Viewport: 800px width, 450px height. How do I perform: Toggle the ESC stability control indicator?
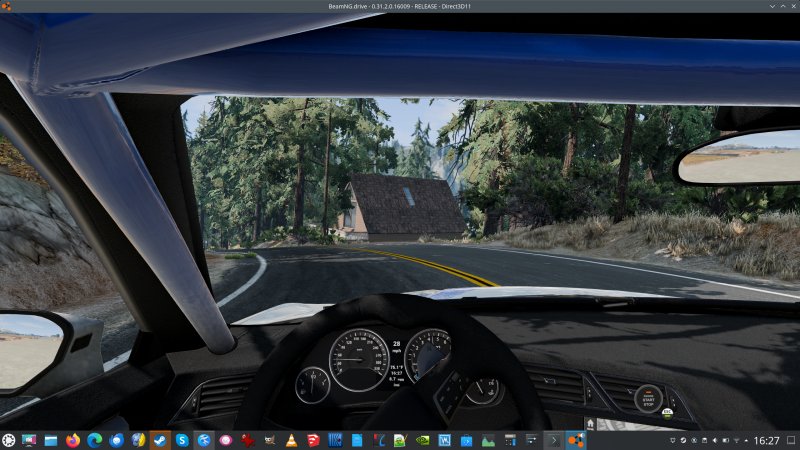pyautogui.click(x=667, y=413)
